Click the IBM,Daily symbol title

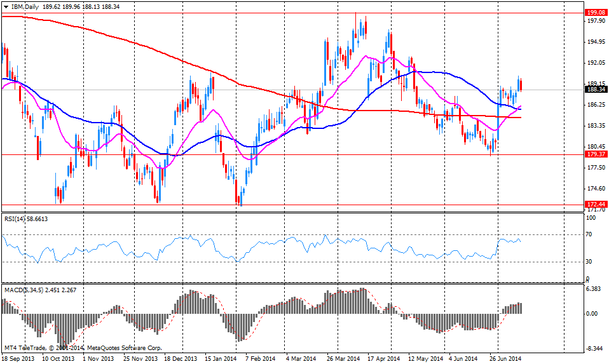click(25, 6)
